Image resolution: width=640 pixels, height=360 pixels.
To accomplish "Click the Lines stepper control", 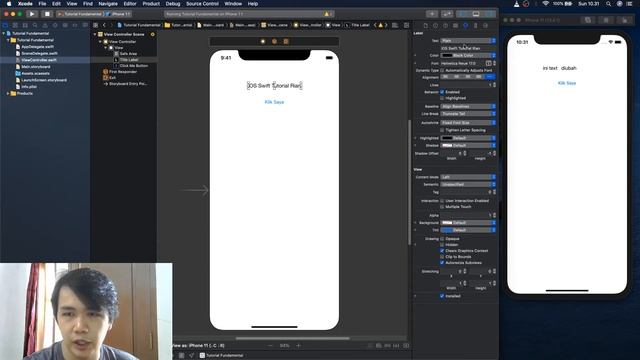I will point(494,85).
